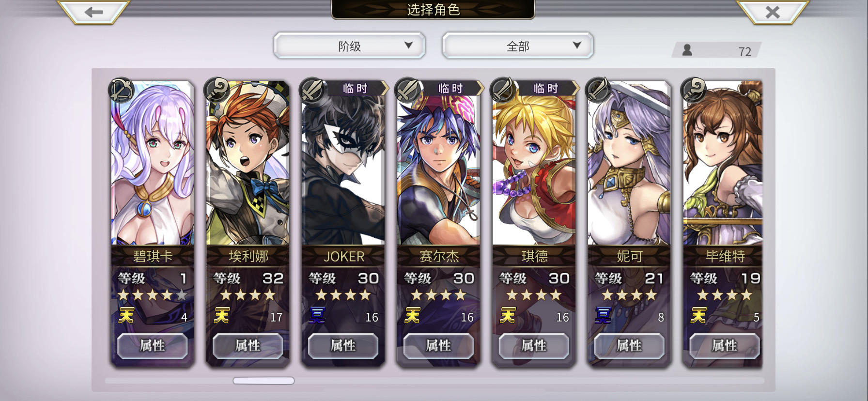Click the sword icon on JOKER card
The height and width of the screenshot is (401, 868).
pyautogui.click(x=312, y=90)
